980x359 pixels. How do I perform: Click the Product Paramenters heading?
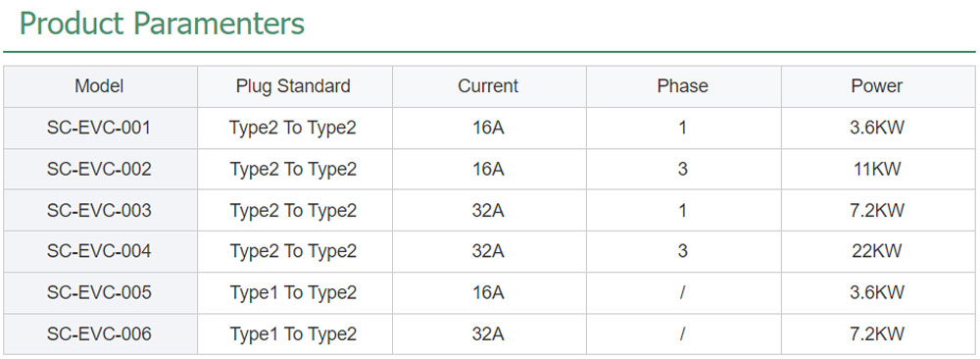(162, 25)
